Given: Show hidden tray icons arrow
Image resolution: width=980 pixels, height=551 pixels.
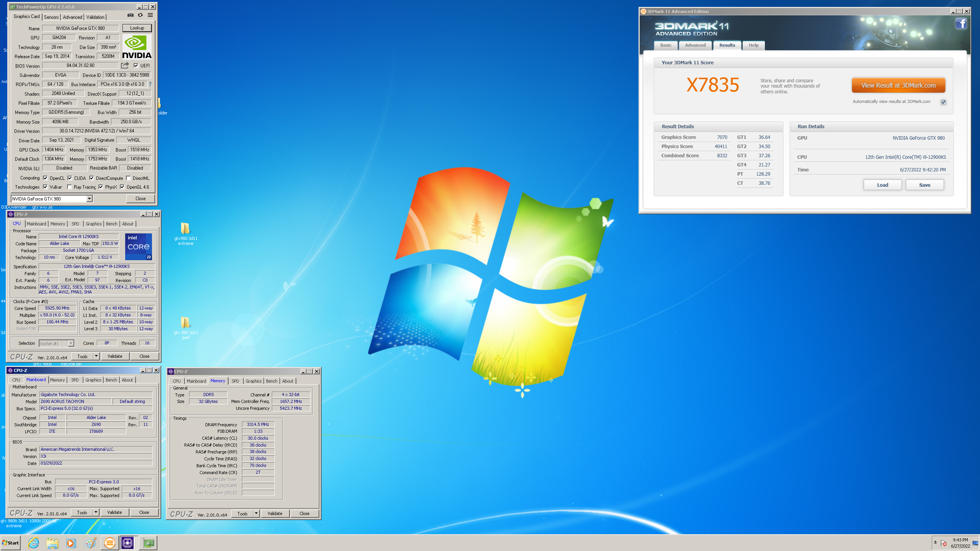Looking at the screenshot, I should point(935,543).
